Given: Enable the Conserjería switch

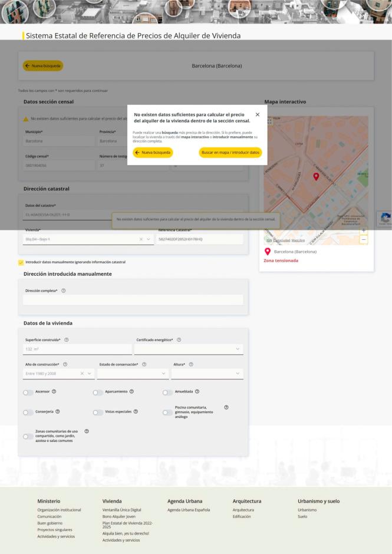Looking at the screenshot, I should pyautogui.click(x=28, y=413).
